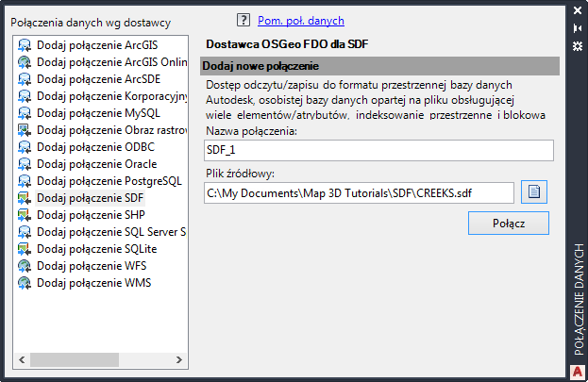Image resolution: width=588 pixels, height=382 pixels.
Task: Click the WMS connection icon
Action: [25, 283]
